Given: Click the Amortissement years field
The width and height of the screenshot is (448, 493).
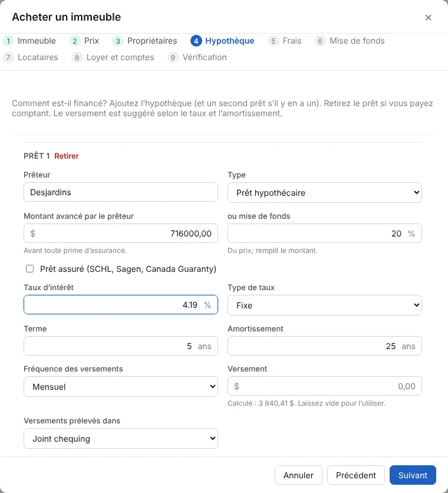Looking at the screenshot, I should (324, 346).
